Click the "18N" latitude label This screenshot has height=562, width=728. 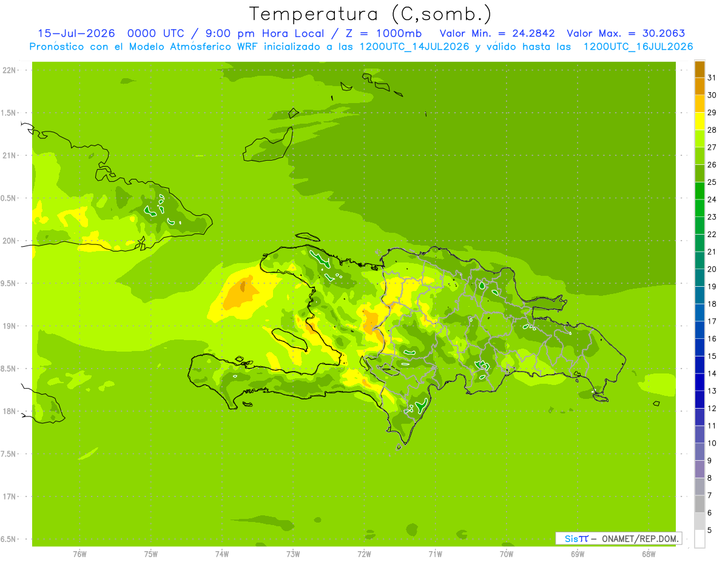[x=10, y=411]
